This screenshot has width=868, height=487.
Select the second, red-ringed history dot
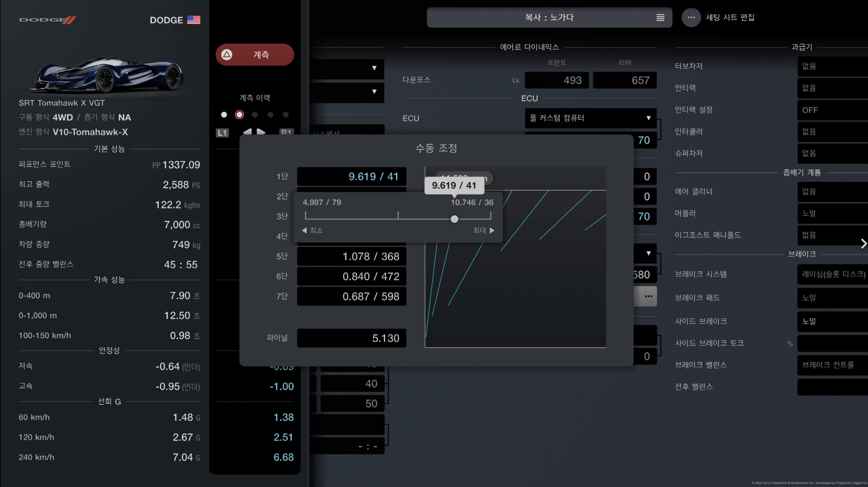pos(239,115)
